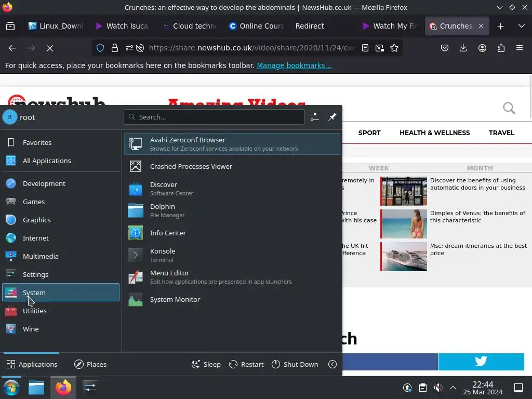Switch to the Watch Isuca tab
The height and width of the screenshot is (399, 532).
123,26
